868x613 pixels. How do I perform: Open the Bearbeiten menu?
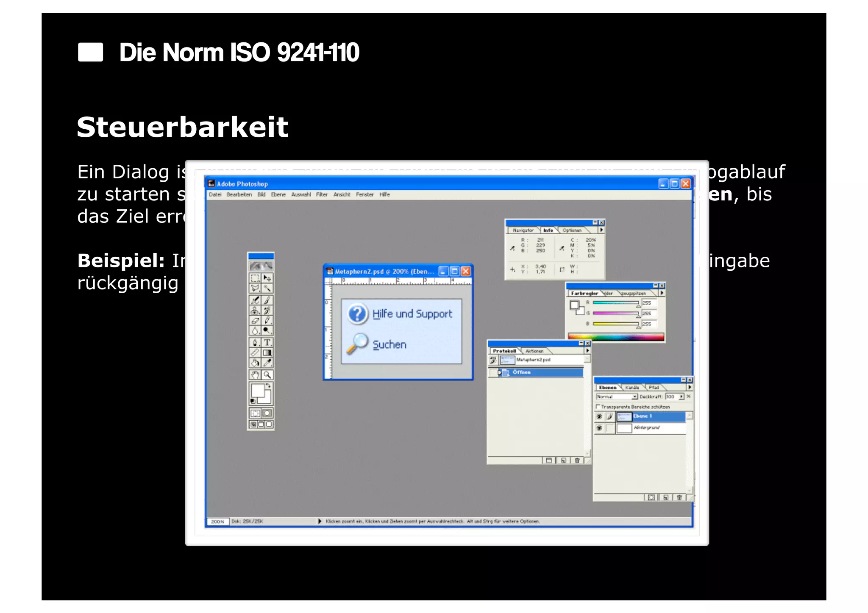click(239, 194)
